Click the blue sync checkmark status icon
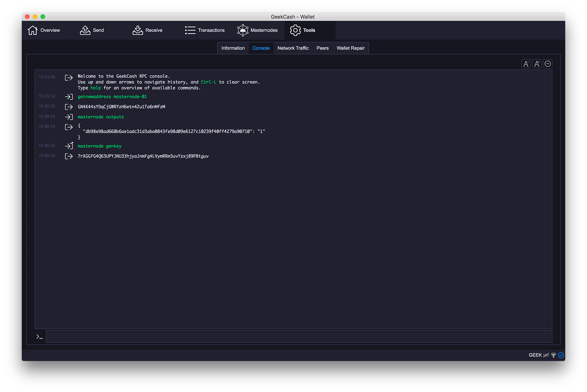 tap(561, 355)
